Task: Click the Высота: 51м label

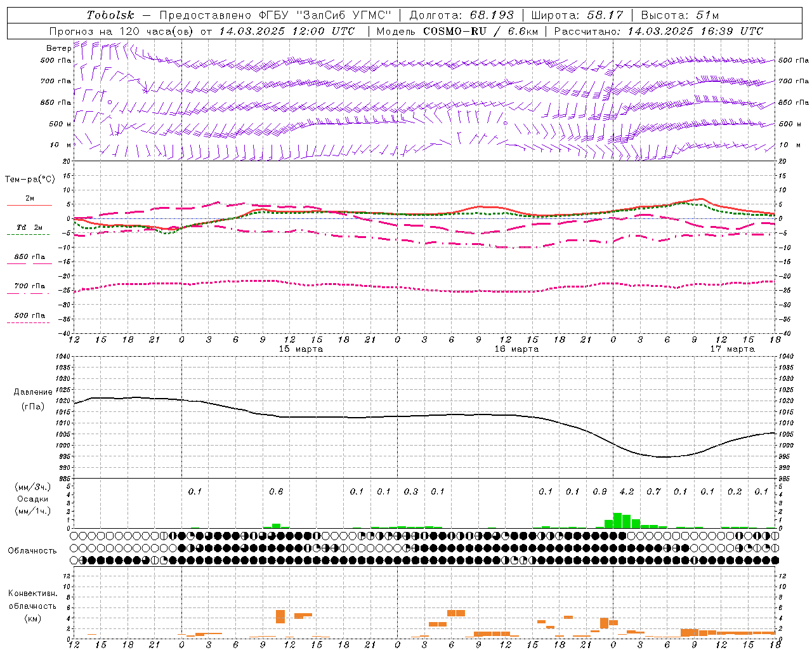Action: (680, 15)
